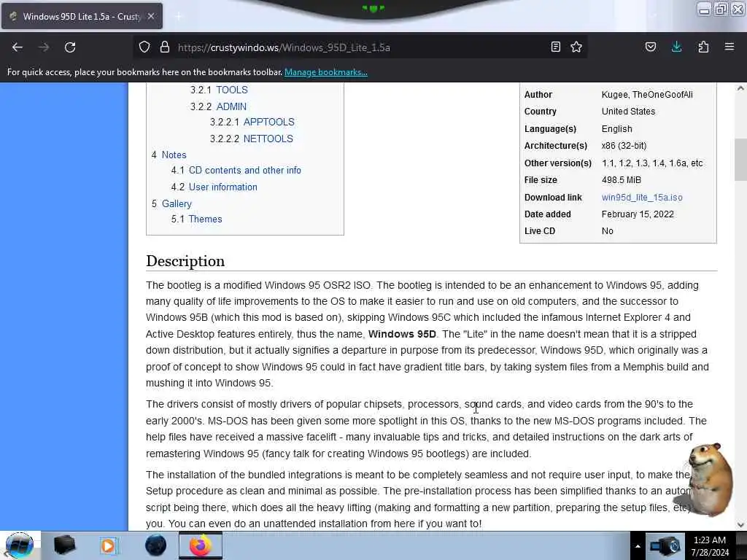Open the tracking protection shield icon

pyautogui.click(x=144, y=47)
